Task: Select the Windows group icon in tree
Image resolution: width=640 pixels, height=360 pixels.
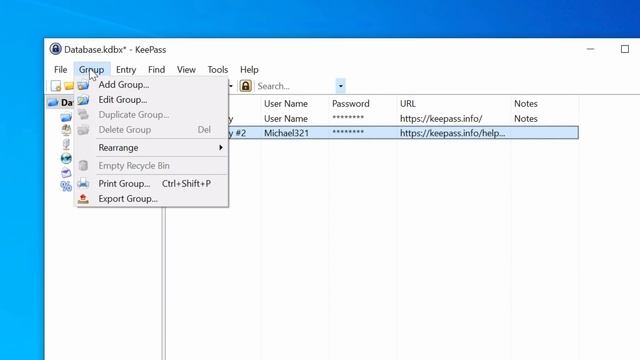Action: tap(66, 130)
